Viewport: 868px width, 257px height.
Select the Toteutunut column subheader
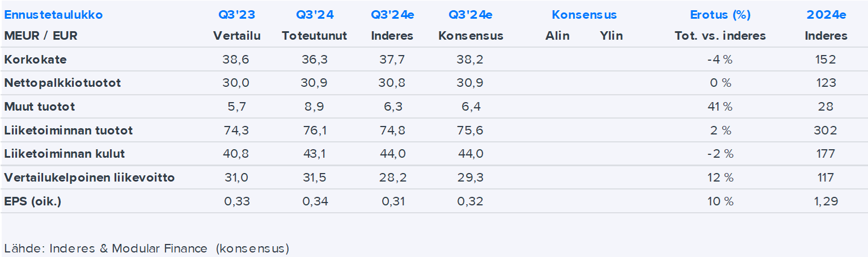tap(314, 36)
